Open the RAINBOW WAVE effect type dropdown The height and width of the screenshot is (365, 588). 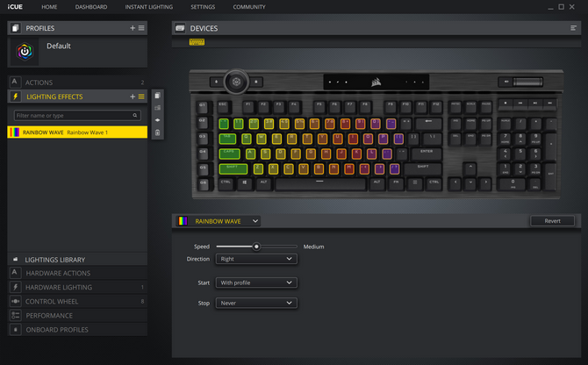(x=219, y=221)
